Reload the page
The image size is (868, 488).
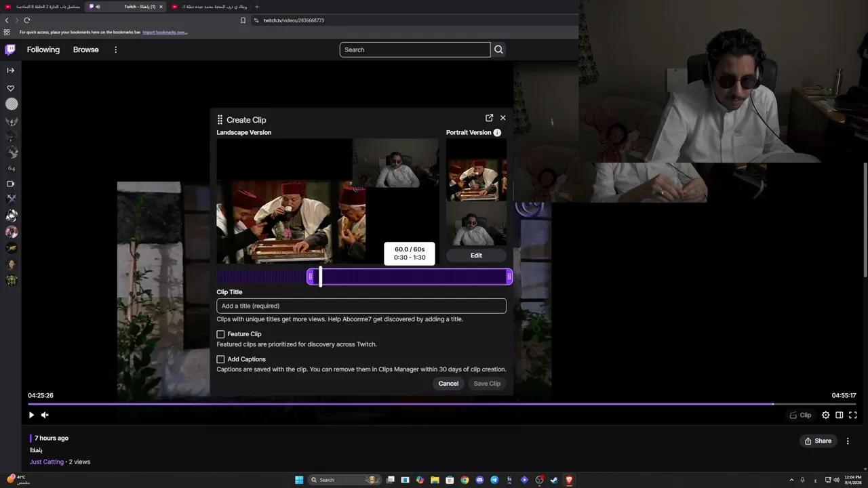point(27,20)
